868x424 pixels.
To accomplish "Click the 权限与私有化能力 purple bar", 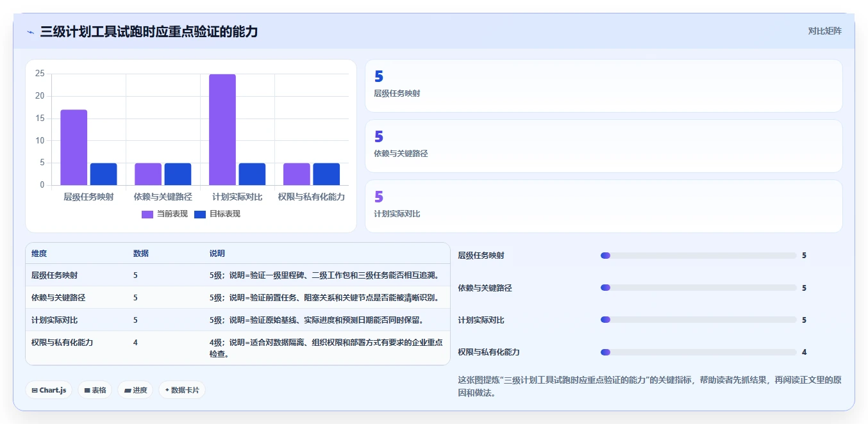I will pos(297,174).
